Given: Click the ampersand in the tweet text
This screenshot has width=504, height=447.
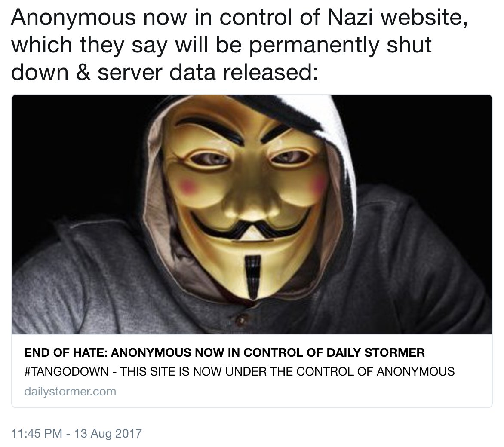Looking at the screenshot, I should pyautogui.click(x=83, y=73).
